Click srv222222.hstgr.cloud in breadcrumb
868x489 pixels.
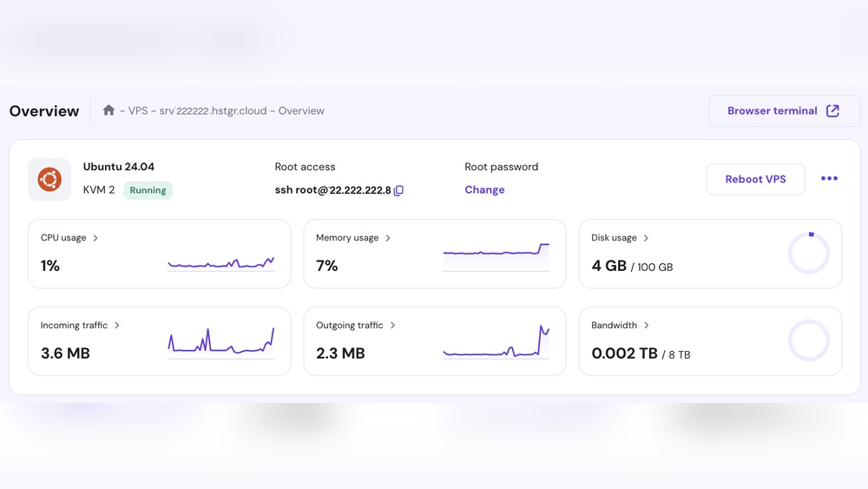(212, 111)
